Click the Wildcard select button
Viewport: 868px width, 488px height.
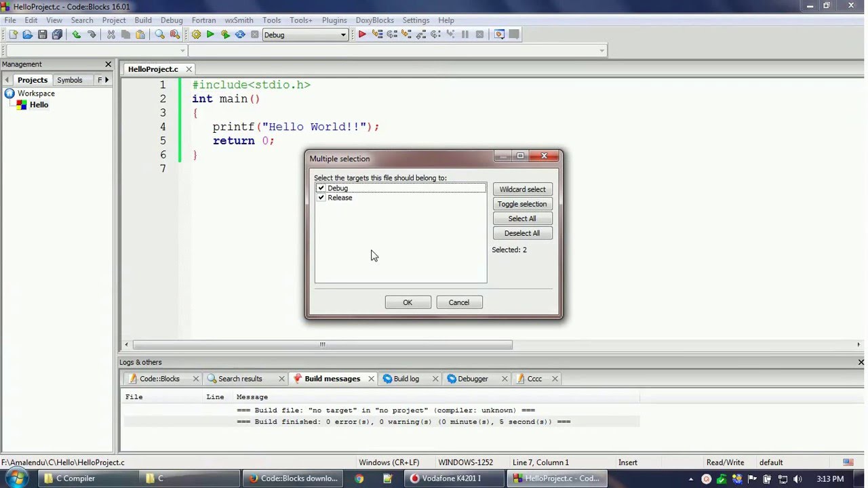click(x=522, y=189)
